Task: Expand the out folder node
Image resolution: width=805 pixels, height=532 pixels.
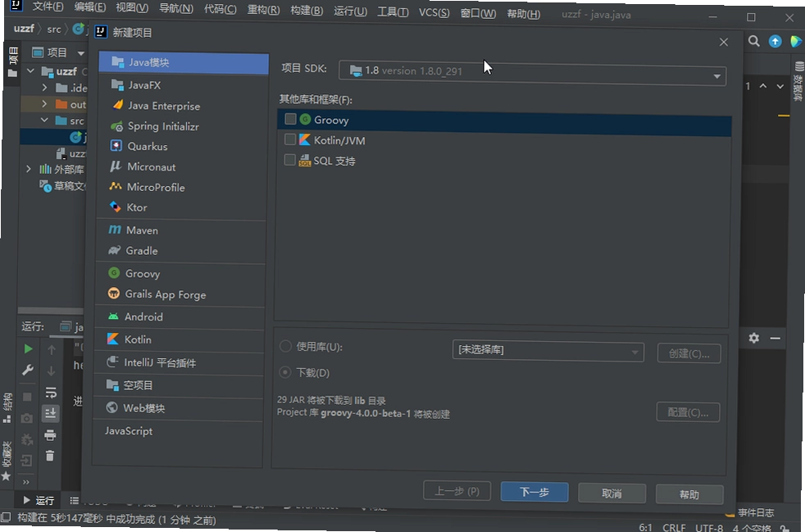Action: 44,104
